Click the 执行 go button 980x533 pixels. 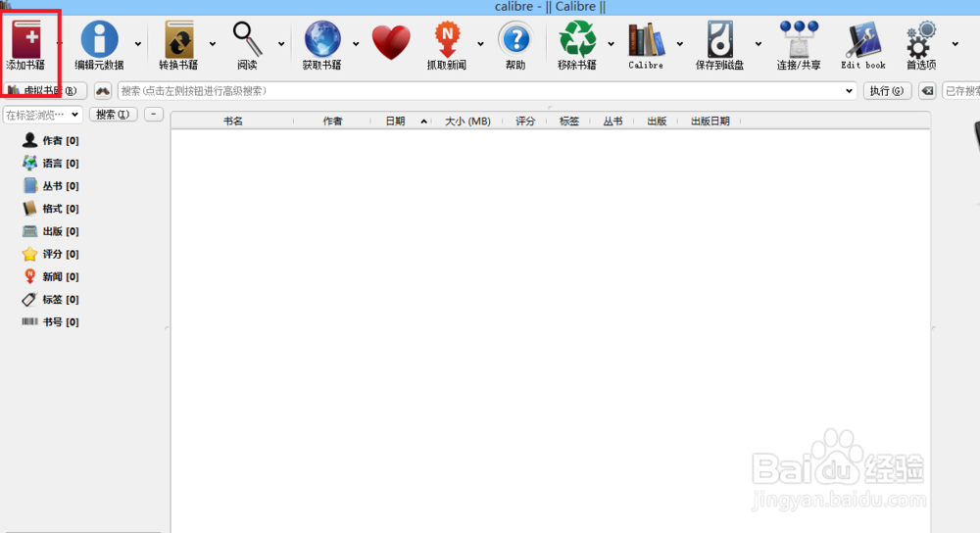pyautogui.click(x=887, y=91)
